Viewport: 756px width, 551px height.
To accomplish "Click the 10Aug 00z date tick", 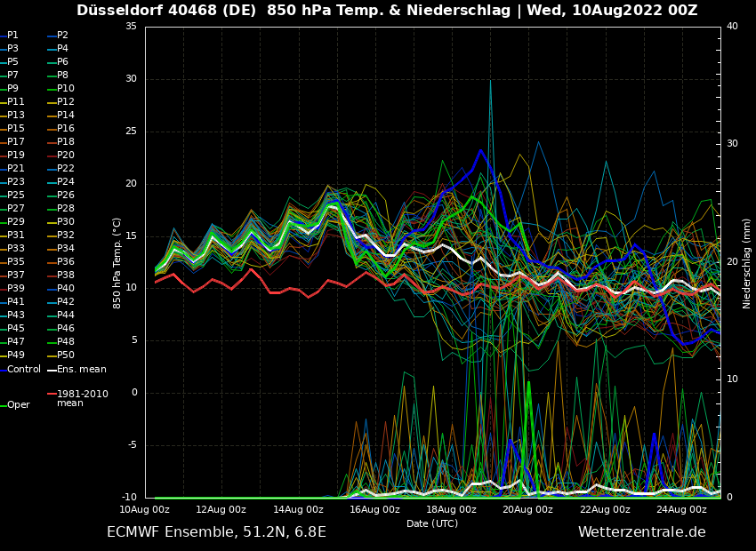I will [145, 509].
